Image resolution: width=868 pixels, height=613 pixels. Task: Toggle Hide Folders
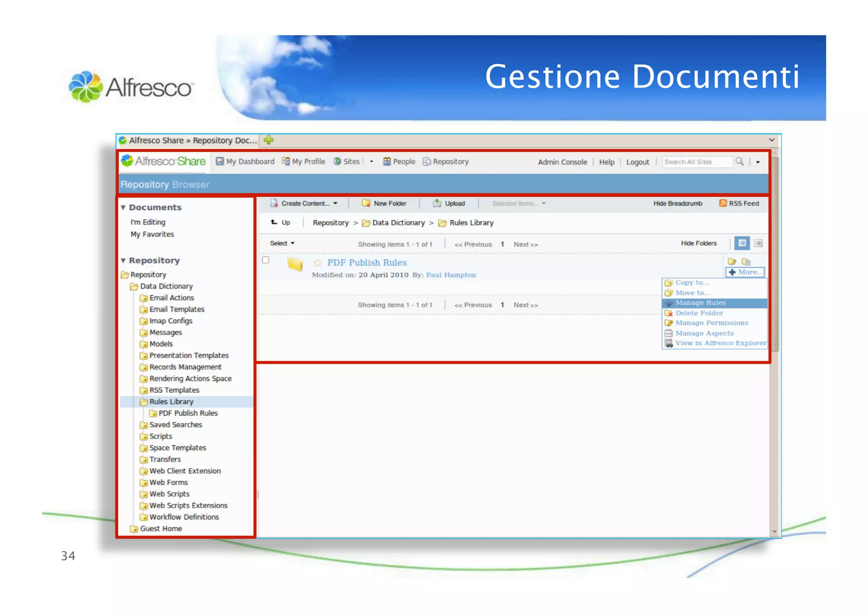click(x=699, y=243)
